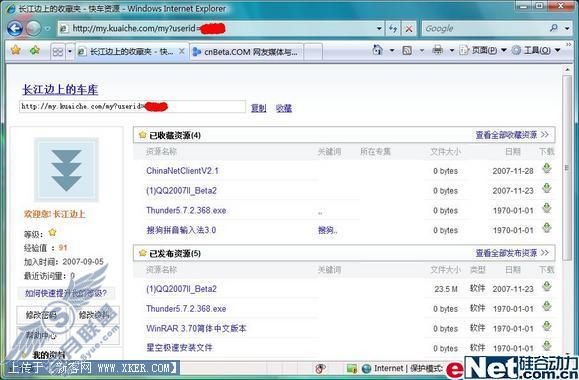The image size is (579, 380).
Task: Click the Print icon
Action: (x=438, y=50)
